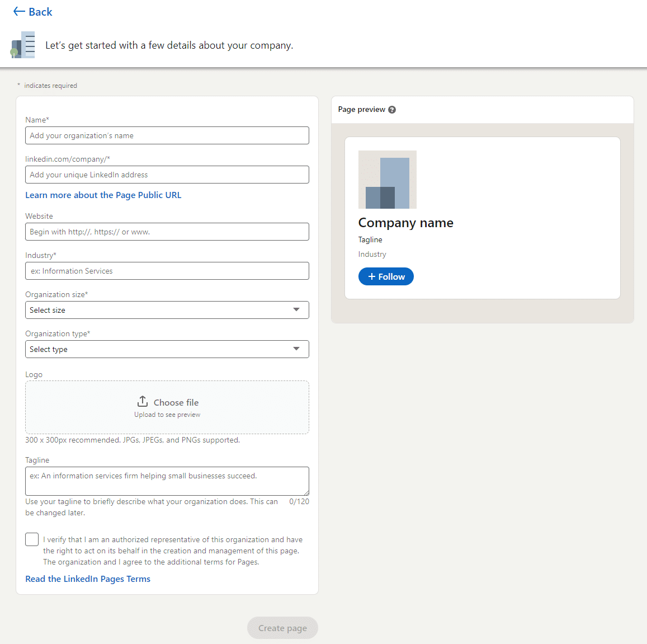
Task: Click Follow in the page preview
Action: pos(386,276)
